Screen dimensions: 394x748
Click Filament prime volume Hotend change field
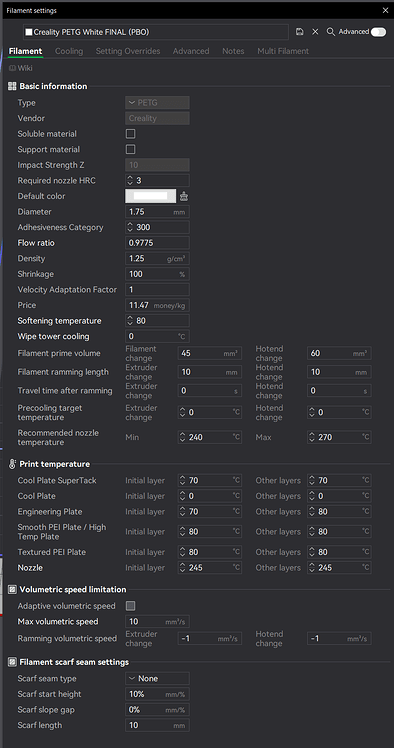point(339,353)
